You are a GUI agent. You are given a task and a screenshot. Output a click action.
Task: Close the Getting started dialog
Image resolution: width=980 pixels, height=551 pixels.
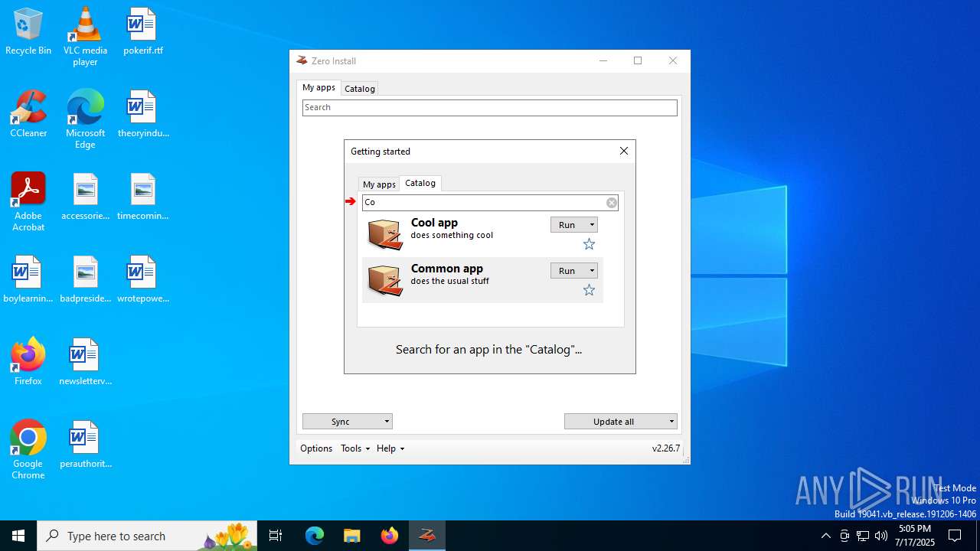click(624, 151)
